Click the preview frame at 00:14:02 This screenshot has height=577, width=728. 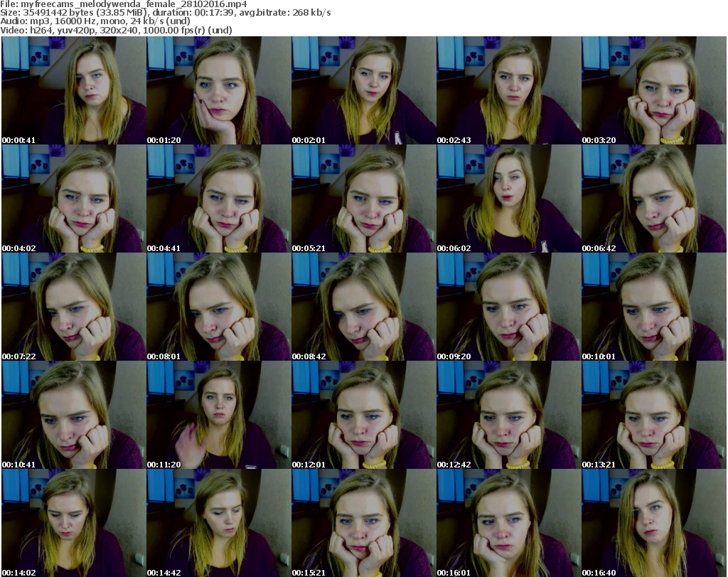(74, 523)
